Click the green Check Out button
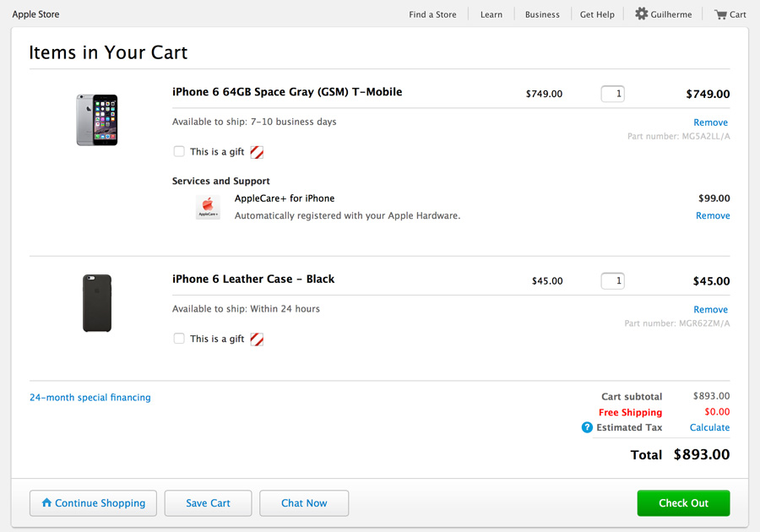This screenshot has height=532, width=760. coord(683,503)
